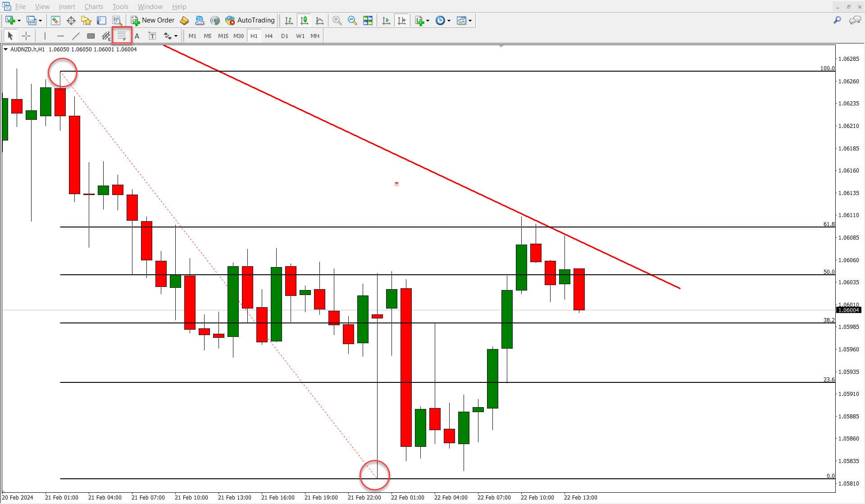The width and height of the screenshot is (865, 504).
Task: Collapse the AUDNZD.h chart info triangle
Action: [5, 49]
